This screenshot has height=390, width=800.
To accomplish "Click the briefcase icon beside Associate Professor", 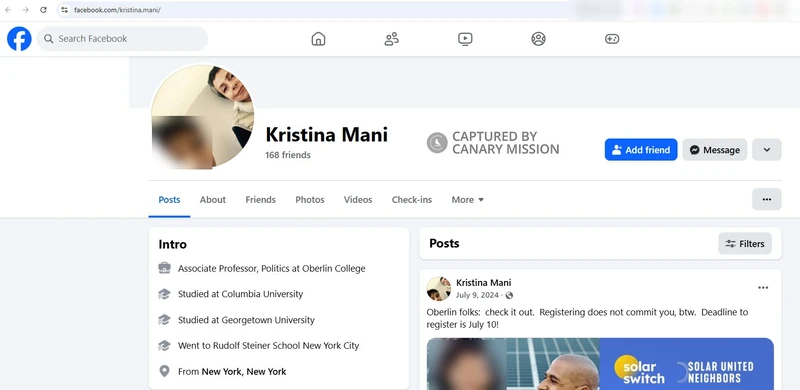I will click(164, 268).
